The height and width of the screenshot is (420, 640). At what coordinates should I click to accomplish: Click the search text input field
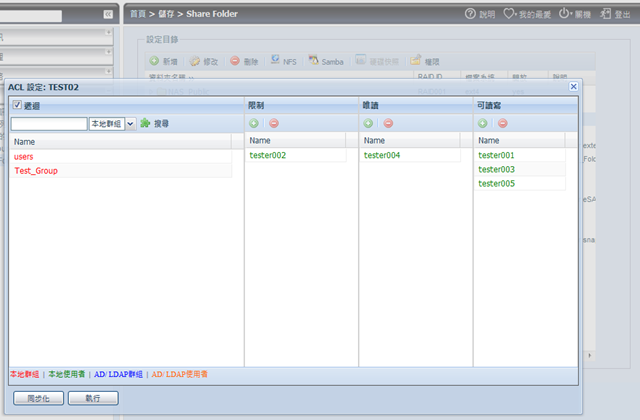[x=48, y=124]
